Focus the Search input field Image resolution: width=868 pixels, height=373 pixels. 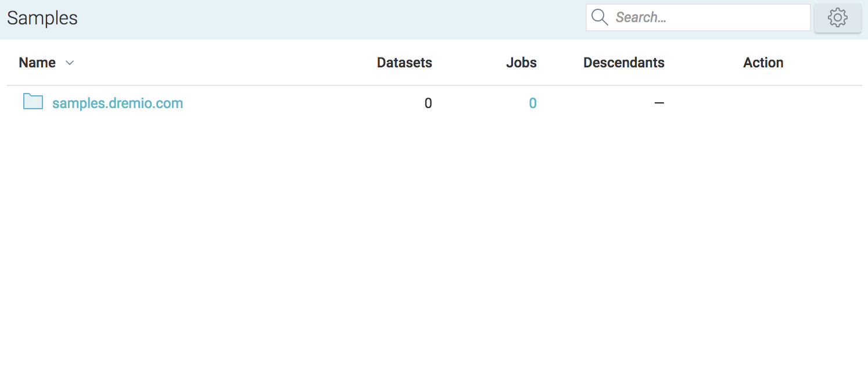(x=698, y=17)
